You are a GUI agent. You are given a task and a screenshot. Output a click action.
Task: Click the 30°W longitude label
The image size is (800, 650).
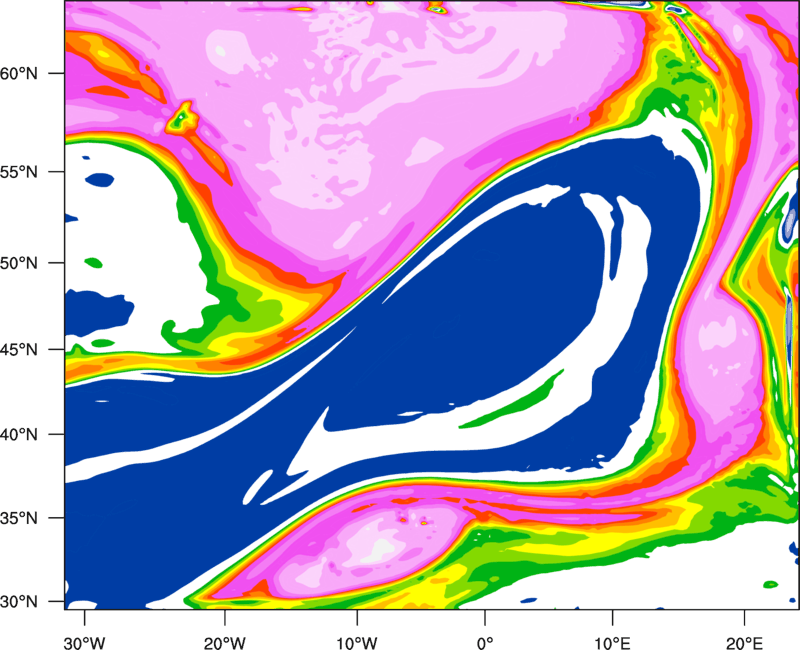pos(84,643)
